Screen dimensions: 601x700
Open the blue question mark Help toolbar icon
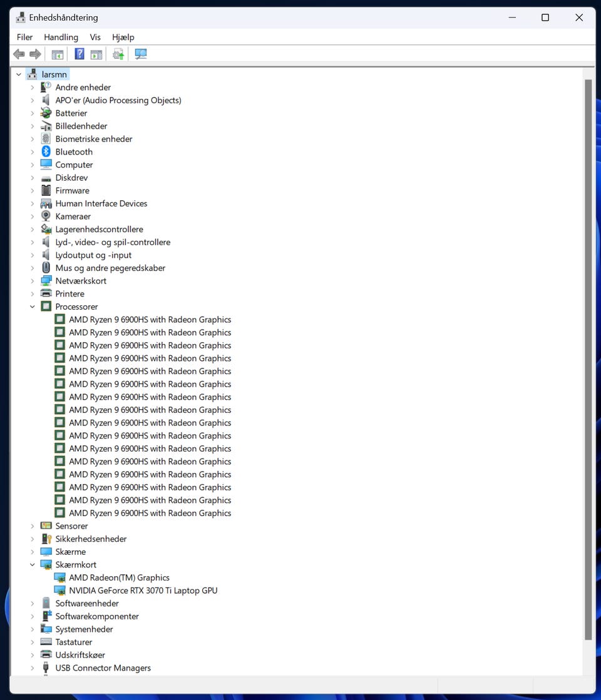click(x=80, y=54)
